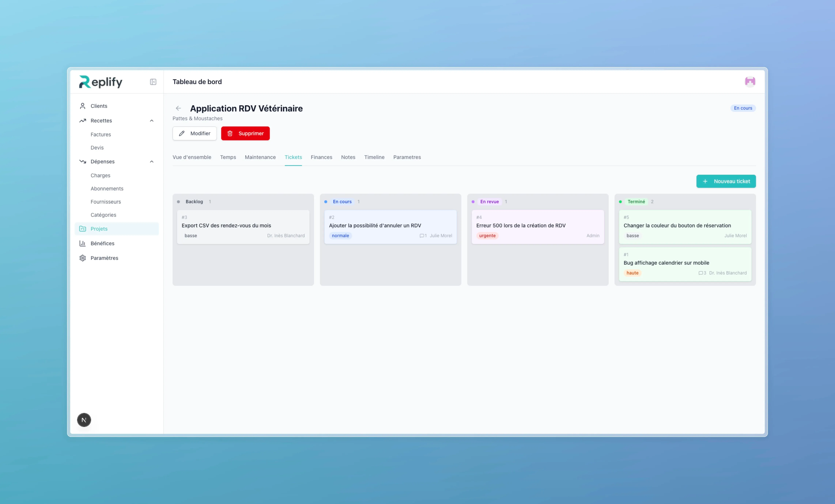Click the urgente priority badge on ticket #4
This screenshot has height=504, width=835.
click(487, 235)
